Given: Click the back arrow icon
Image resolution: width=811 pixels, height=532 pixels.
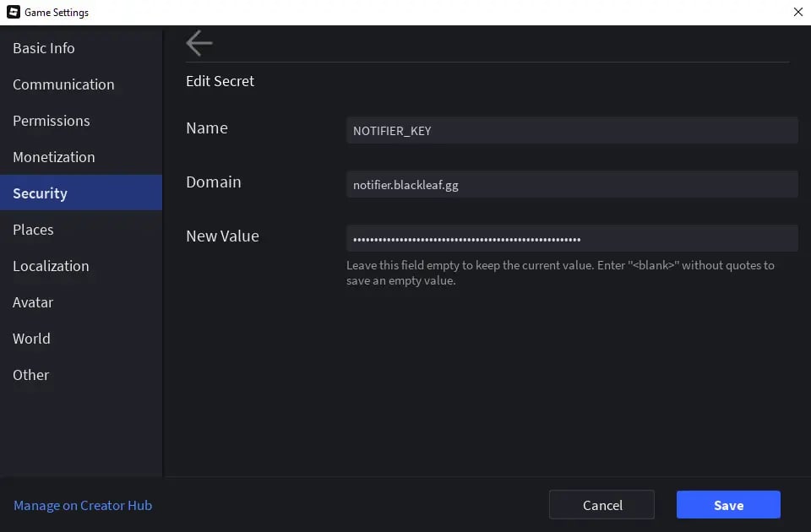Looking at the screenshot, I should (199, 43).
